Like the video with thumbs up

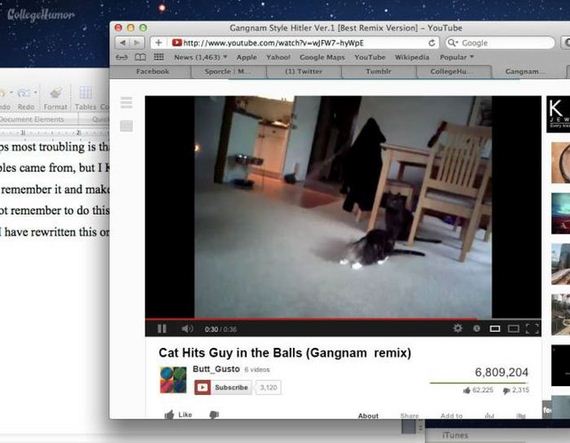(x=178, y=414)
